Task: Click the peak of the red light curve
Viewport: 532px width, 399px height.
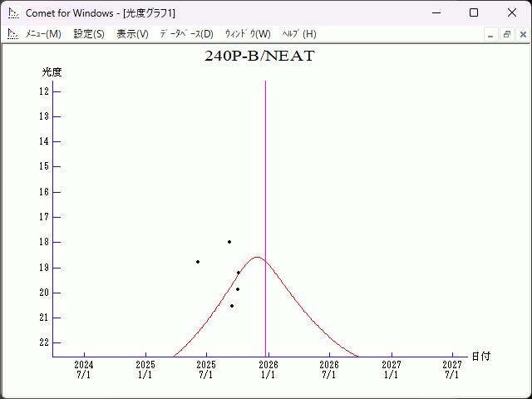Action: click(x=257, y=258)
